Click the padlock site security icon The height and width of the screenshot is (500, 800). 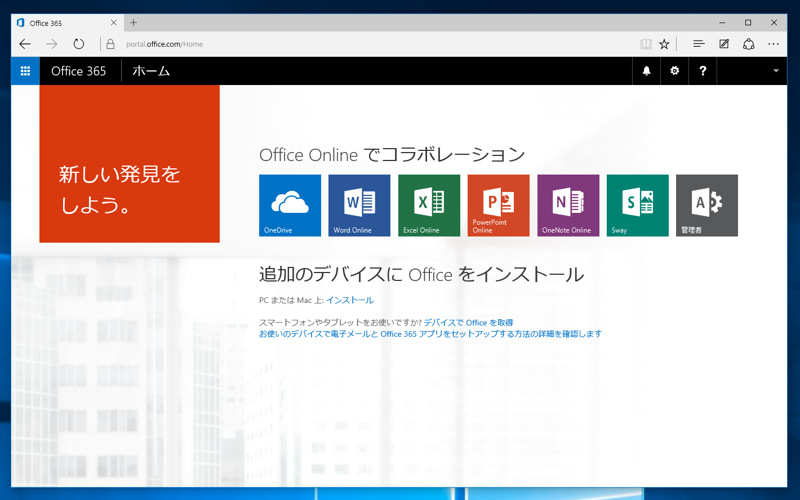[x=110, y=44]
